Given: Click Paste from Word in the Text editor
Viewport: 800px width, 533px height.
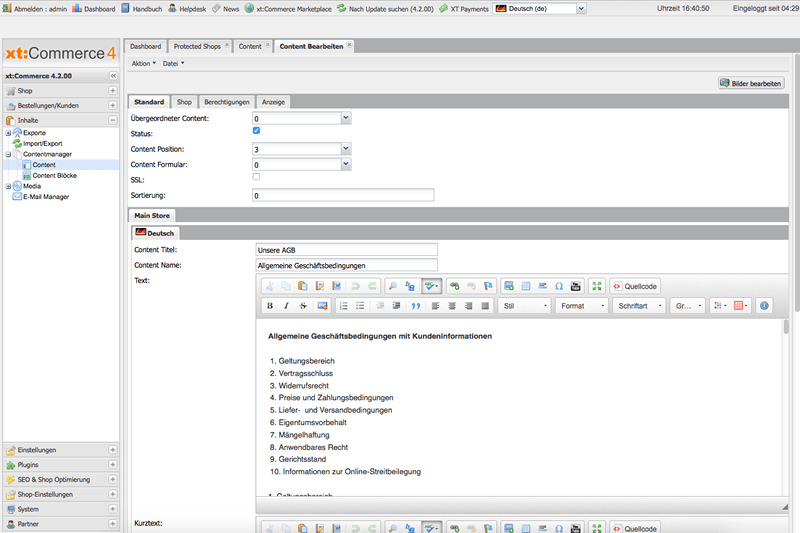Looking at the screenshot, I should click(336, 286).
